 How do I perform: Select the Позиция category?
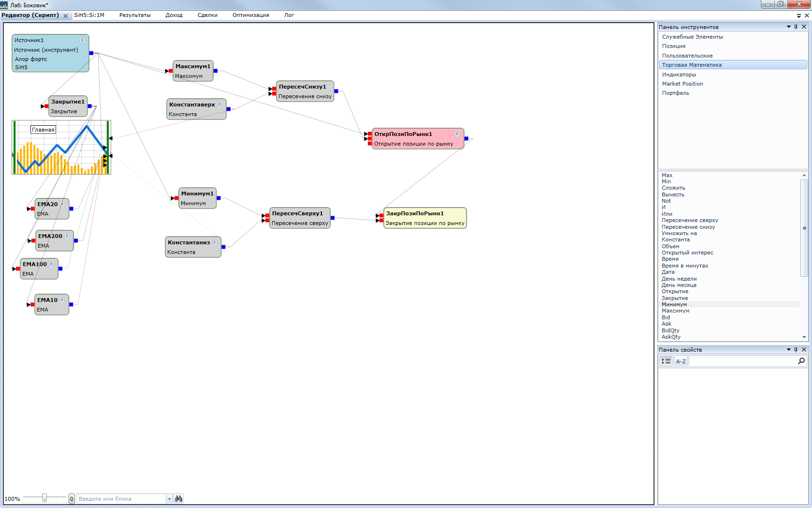733,46
